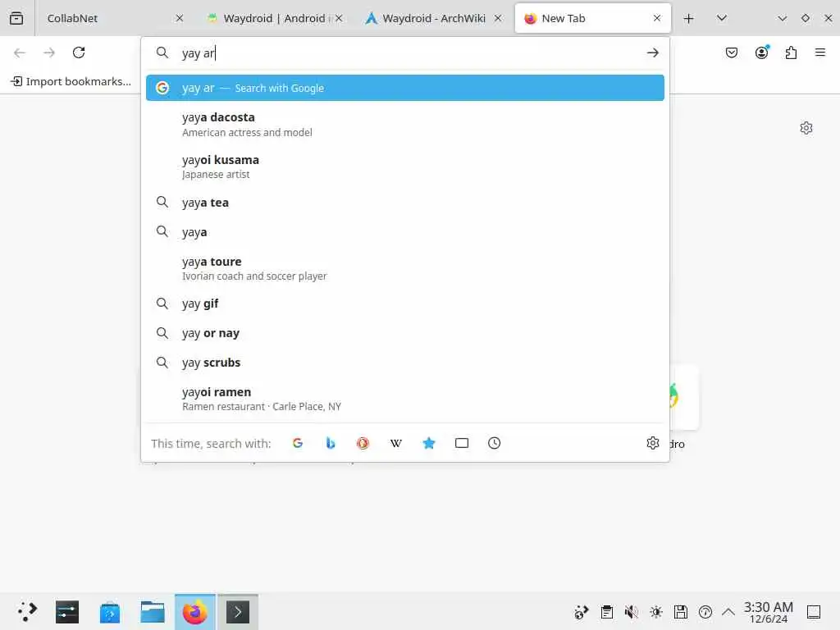The image size is (840, 630).
Task: Close the Waydroid - ArchWiki tab
Action: point(498,18)
